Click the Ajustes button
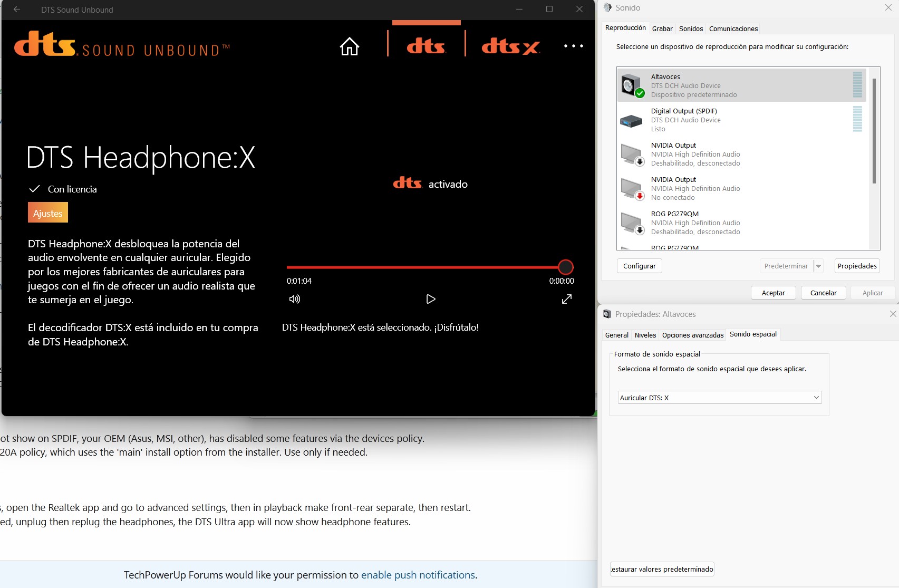The width and height of the screenshot is (899, 588). (x=48, y=213)
